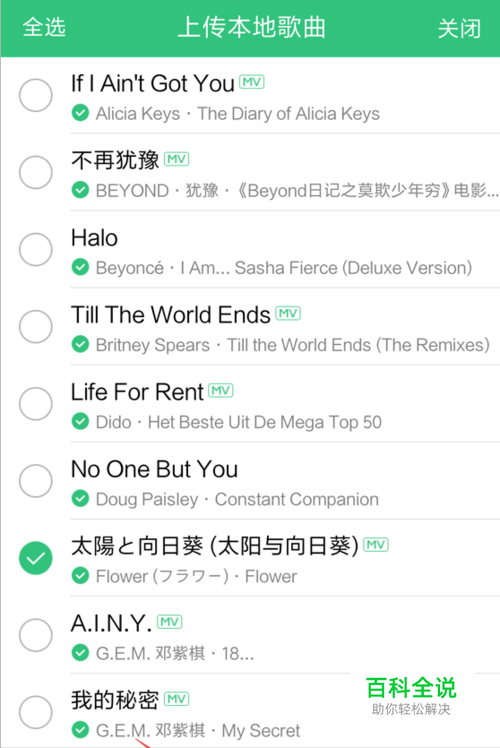Viewport: 500px width, 748px height.
Task: Open MV badge next to 我的秘密
Action: coord(177,699)
